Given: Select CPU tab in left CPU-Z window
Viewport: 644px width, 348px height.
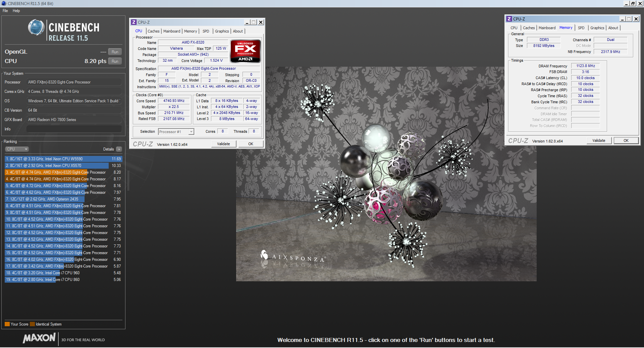Looking at the screenshot, I should 139,31.
